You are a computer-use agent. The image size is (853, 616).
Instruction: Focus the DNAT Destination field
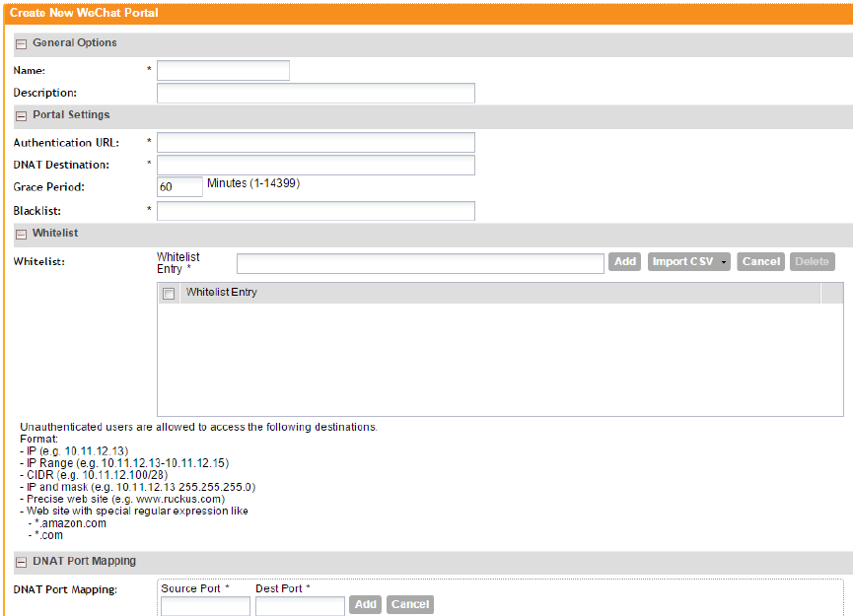pos(316,165)
